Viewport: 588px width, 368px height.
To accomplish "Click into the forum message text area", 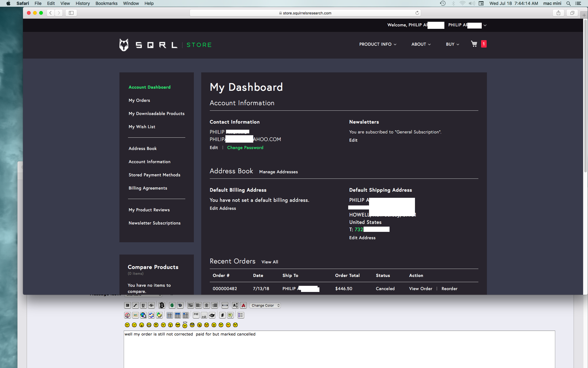I will 339,349.
